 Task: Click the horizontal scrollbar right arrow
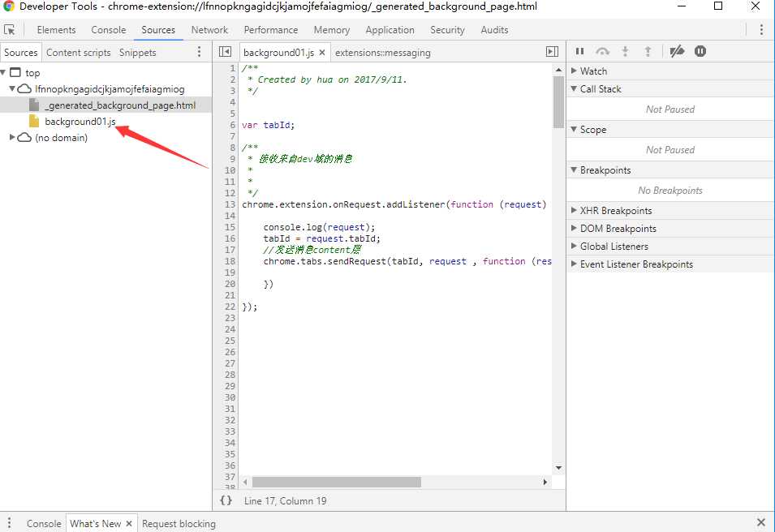click(x=545, y=482)
